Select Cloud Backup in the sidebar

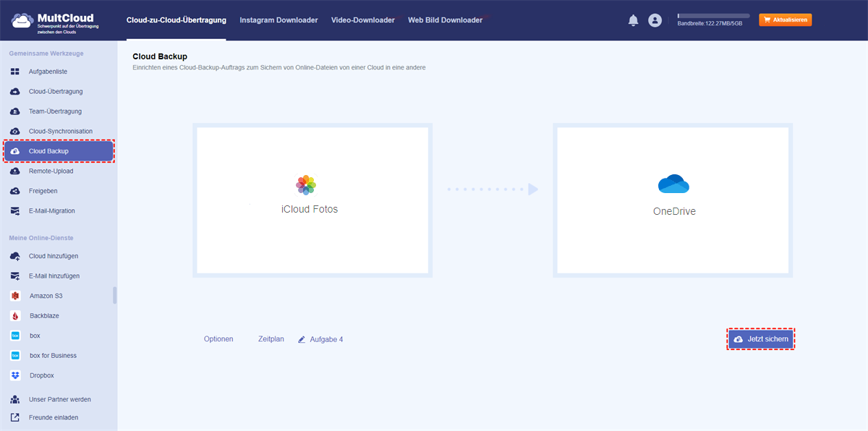click(59, 151)
